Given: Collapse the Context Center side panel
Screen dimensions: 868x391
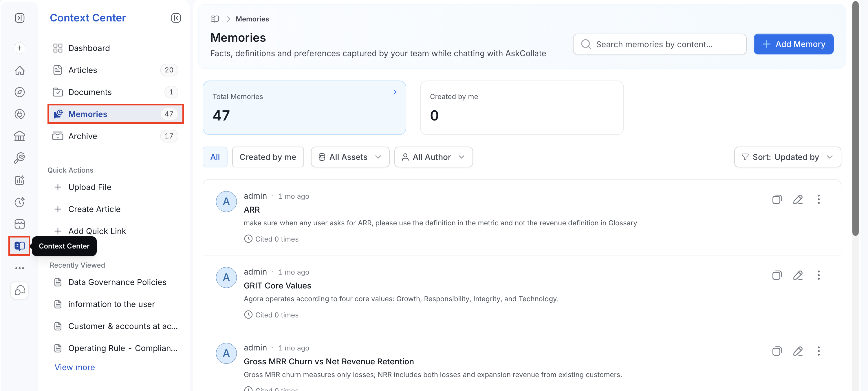Looking at the screenshot, I should click(176, 18).
